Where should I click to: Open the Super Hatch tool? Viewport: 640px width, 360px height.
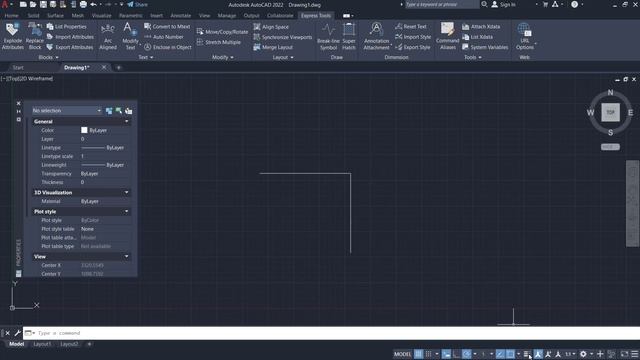(x=349, y=36)
